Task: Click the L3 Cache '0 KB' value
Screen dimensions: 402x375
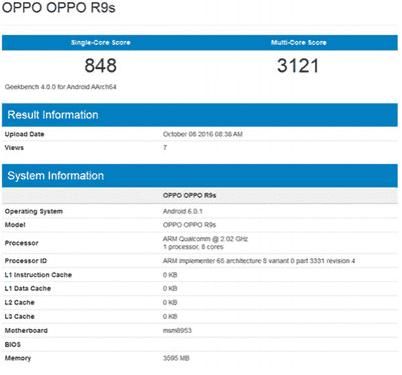Action: click(170, 316)
